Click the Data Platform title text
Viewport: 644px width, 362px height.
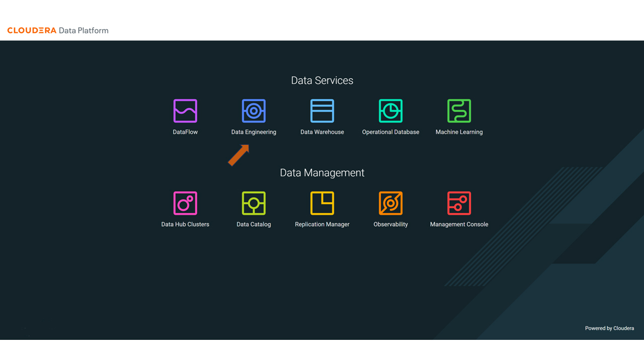point(84,30)
